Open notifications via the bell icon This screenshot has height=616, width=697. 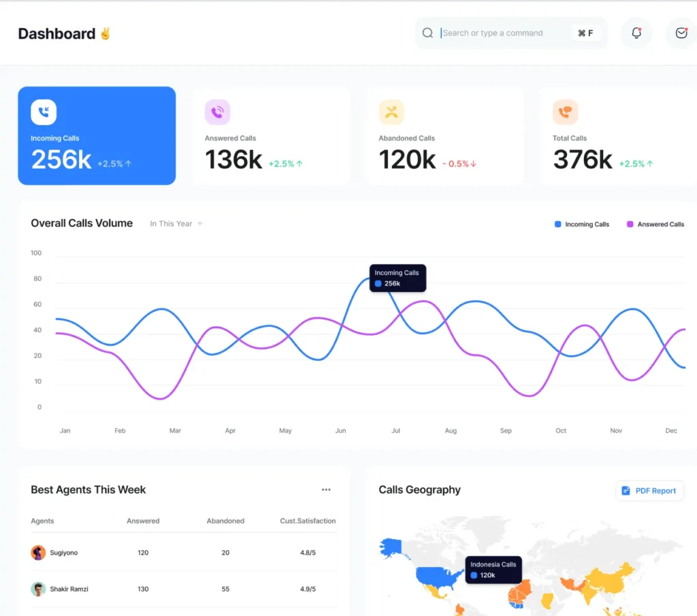tap(636, 33)
